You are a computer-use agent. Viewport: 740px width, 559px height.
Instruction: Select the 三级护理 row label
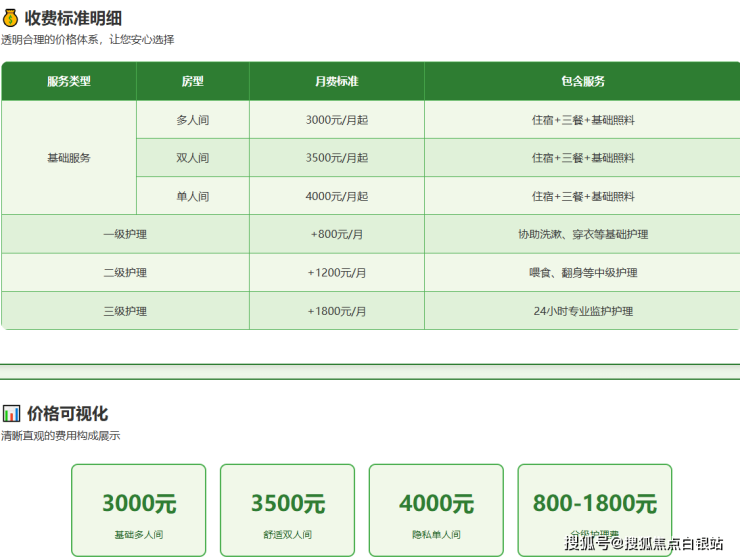[x=125, y=311]
